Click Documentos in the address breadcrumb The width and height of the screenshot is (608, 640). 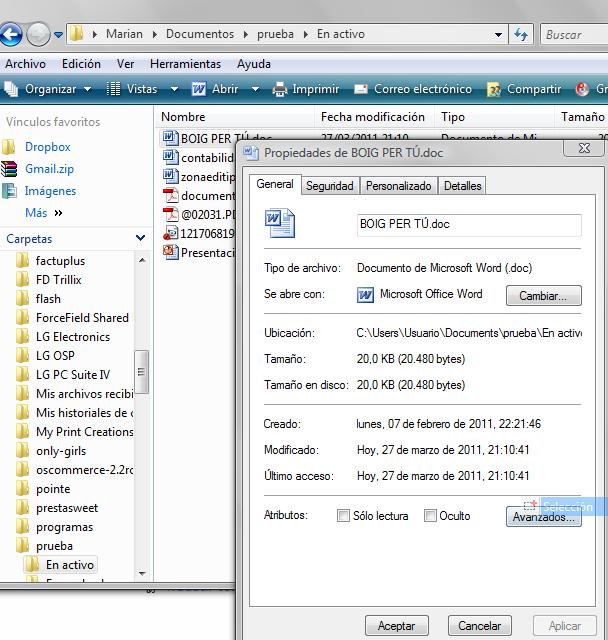coord(200,34)
